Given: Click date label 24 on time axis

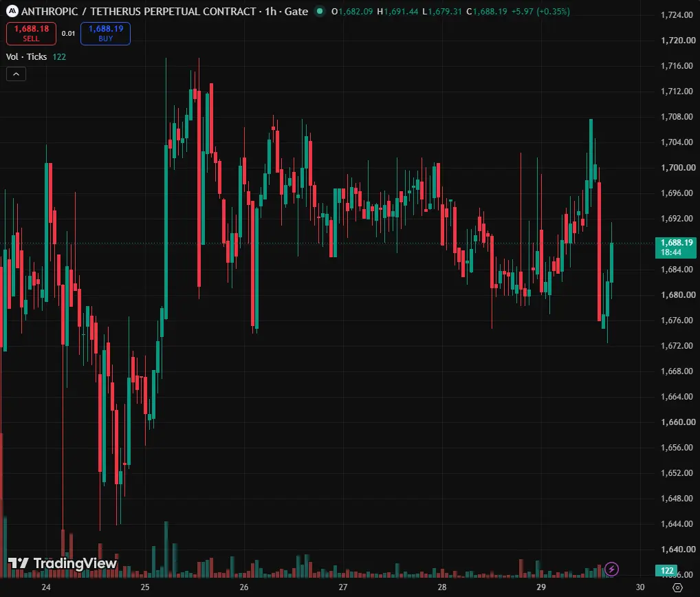Looking at the screenshot, I should click(46, 587).
